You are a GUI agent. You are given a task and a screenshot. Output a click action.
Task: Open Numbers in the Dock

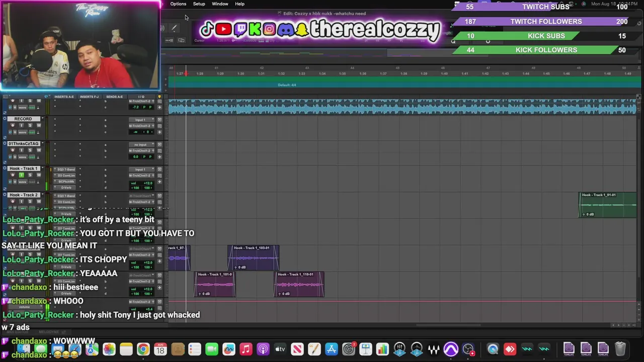[382, 349]
